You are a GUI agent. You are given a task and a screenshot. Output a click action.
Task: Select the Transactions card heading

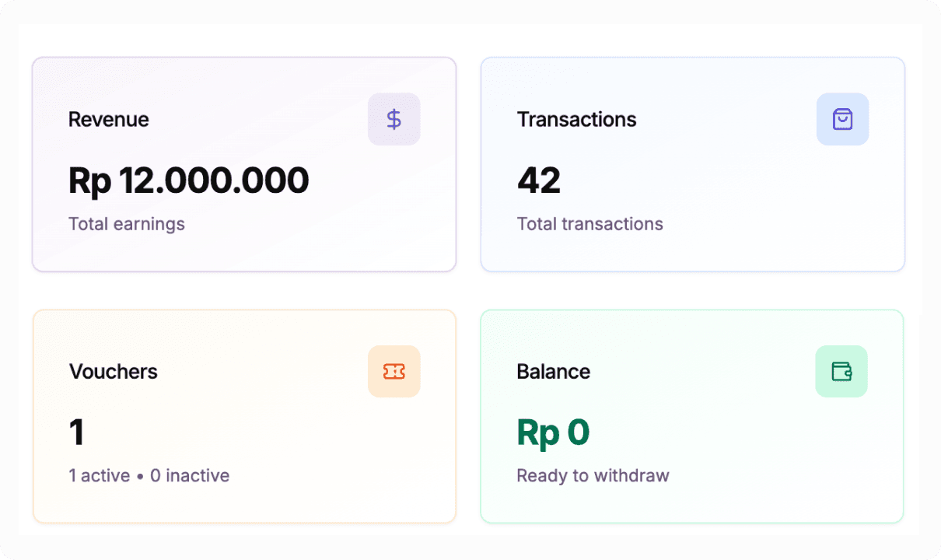pyautogui.click(x=576, y=120)
